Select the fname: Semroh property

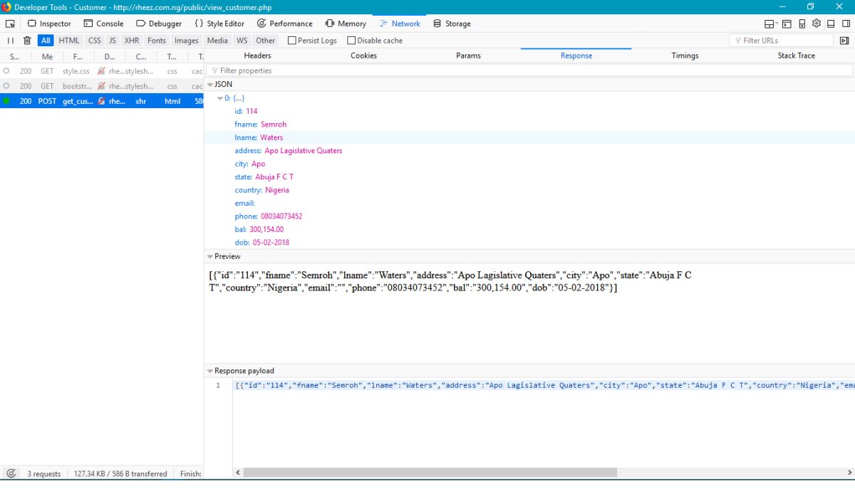click(260, 124)
